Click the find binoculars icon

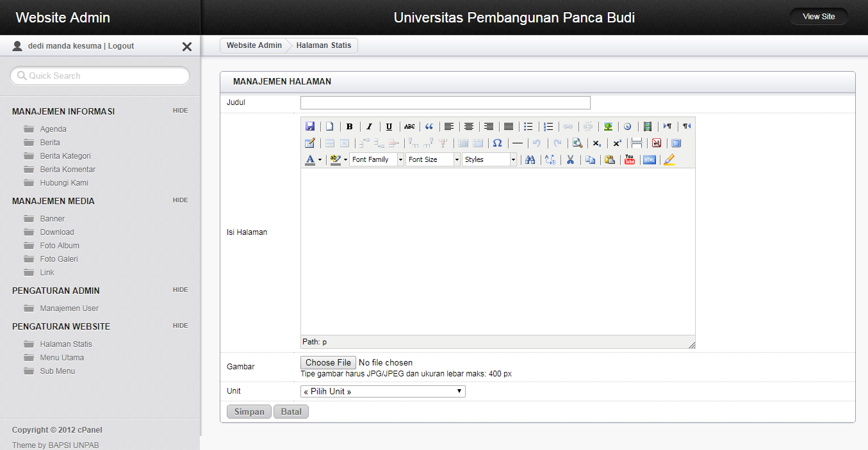click(x=530, y=159)
